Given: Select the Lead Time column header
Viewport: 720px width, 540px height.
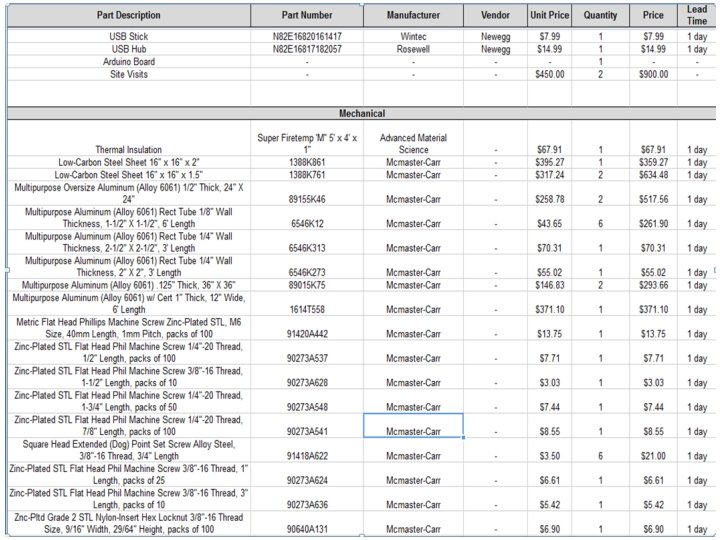Looking at the screenshot, I should [x=697, y=15].
